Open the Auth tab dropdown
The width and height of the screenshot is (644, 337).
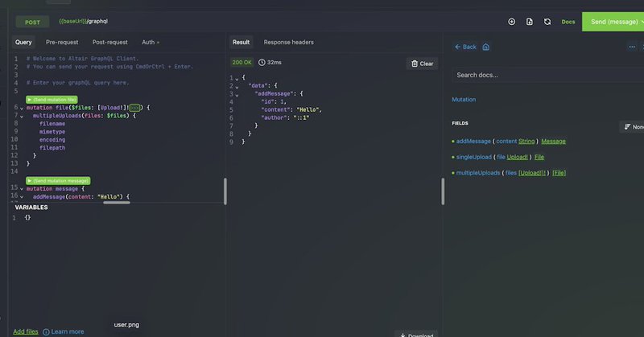pyautogui.click(x=151, y=43)
